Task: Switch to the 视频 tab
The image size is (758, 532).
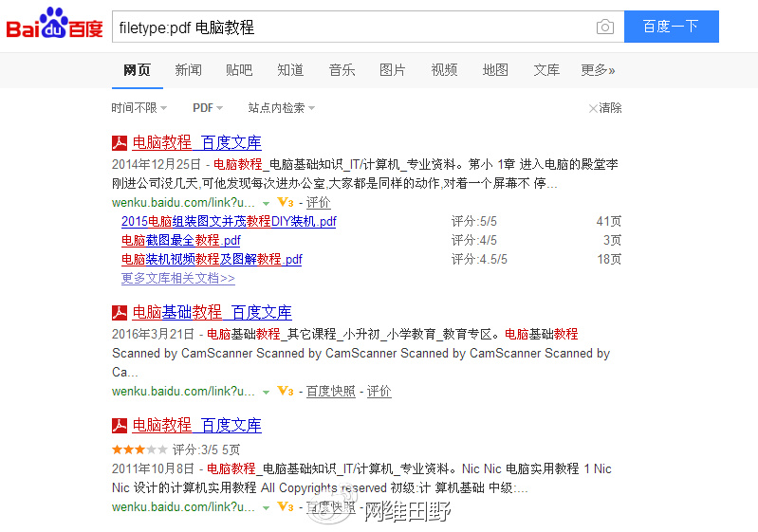Action: pyautogui.click(x=444, y=70)
